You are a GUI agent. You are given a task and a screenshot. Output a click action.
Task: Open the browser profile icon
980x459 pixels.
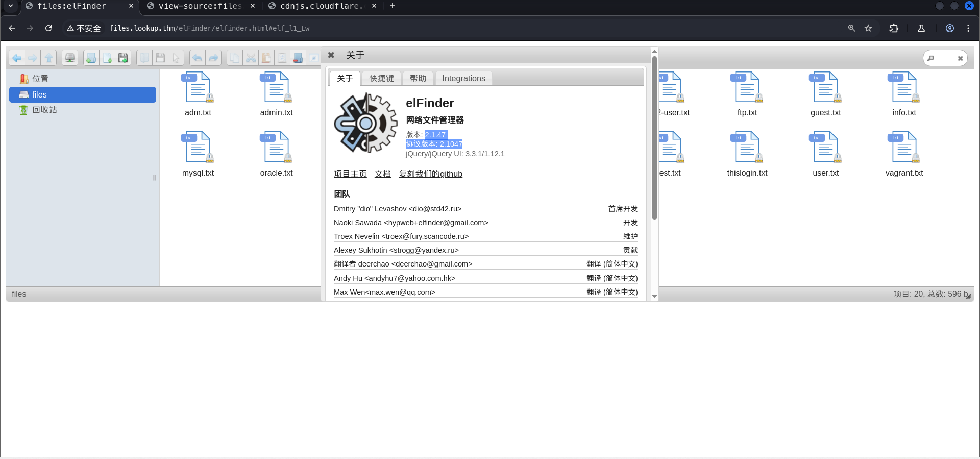click(x=950, y=28)
